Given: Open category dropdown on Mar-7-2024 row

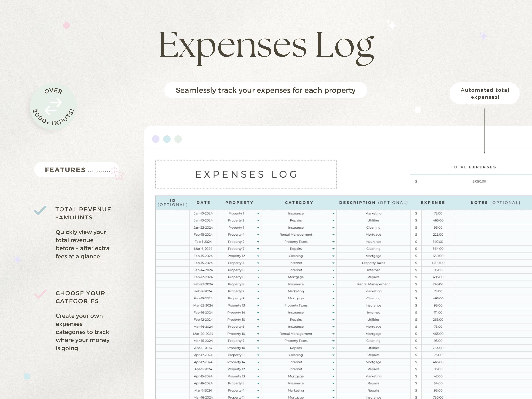Looking at the screenshot, I should tap(333, 390).
